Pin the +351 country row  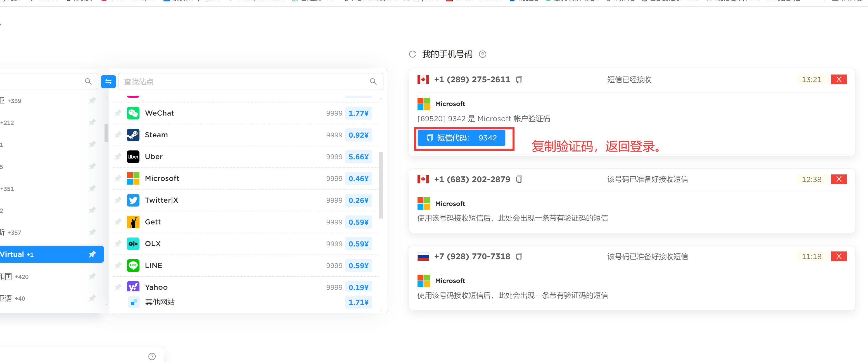click(92, 188)
